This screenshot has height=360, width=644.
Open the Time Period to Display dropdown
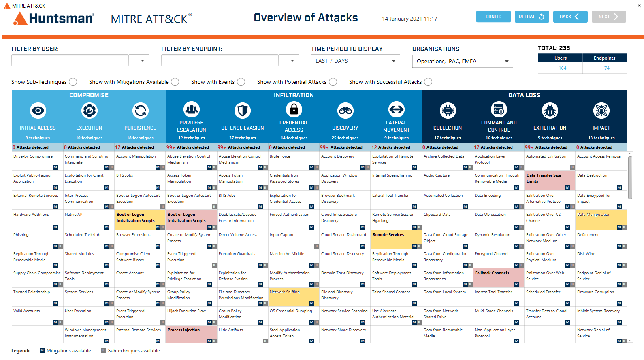[x=355, y=61]
